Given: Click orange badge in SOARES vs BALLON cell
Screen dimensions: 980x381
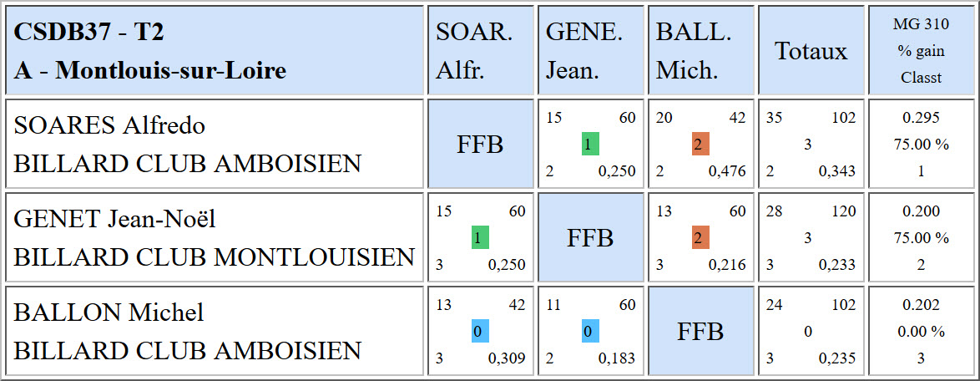Looking at the screenshot, I should click(x=700, y=145).
